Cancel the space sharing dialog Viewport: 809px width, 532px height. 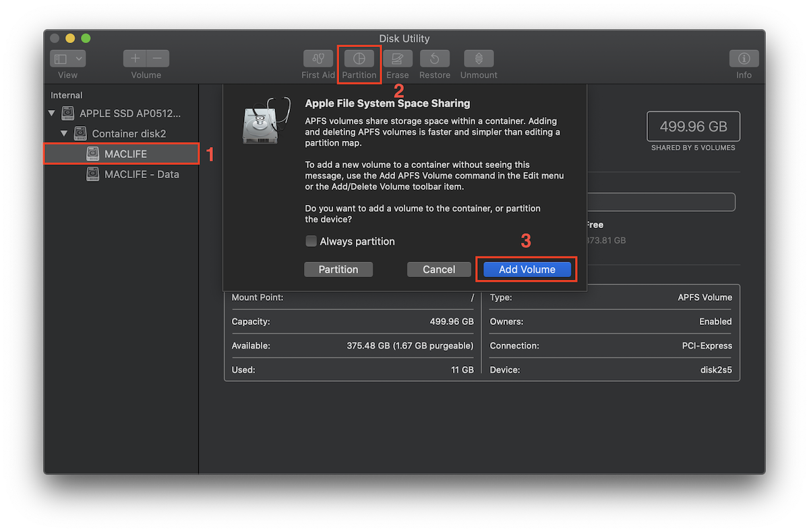tap(439, 269)
